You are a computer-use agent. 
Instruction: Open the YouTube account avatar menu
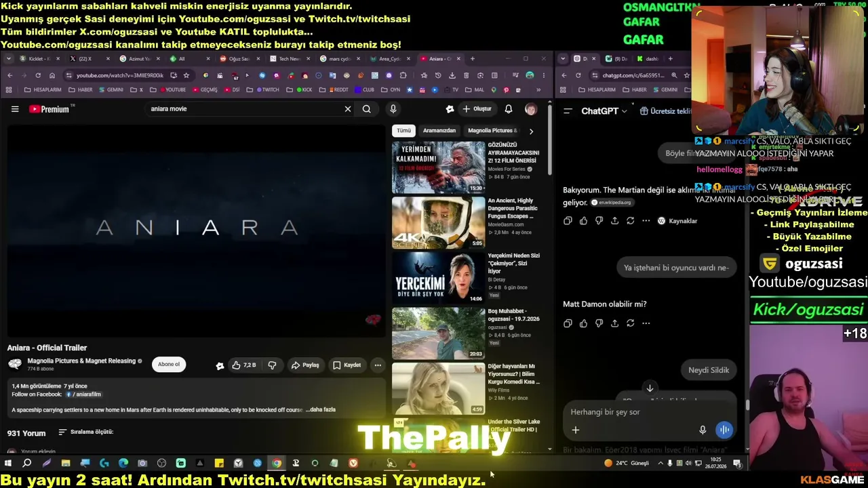coord(531,109)
